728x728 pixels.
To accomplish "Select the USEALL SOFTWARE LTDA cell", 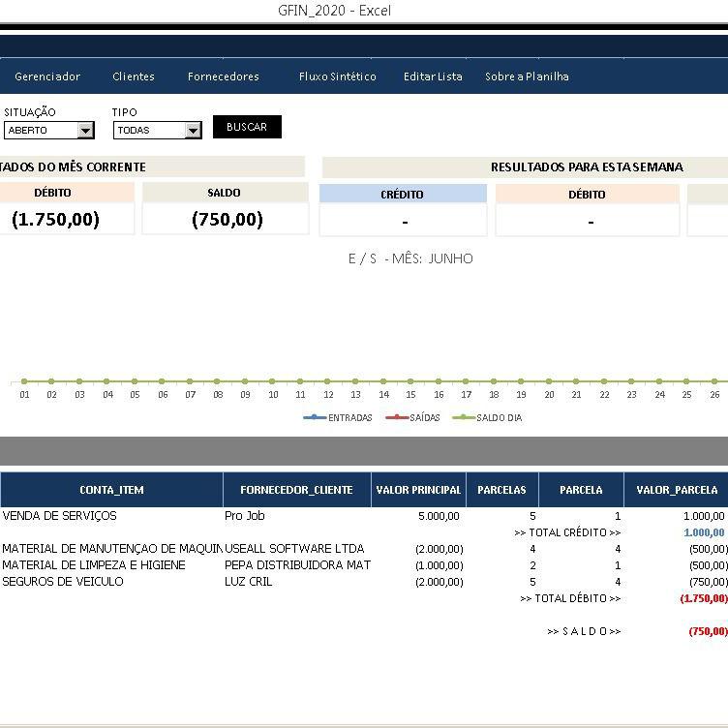I will point(294,549).
